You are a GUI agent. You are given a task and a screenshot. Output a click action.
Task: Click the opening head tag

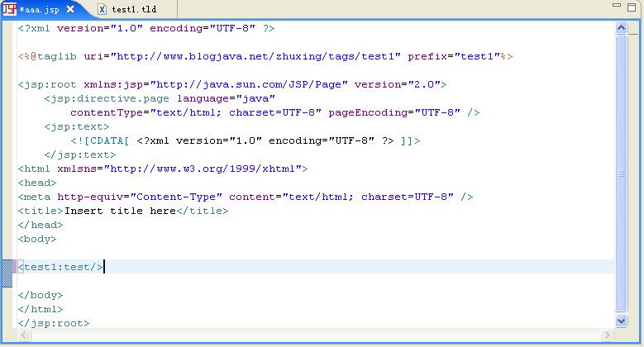37,183
